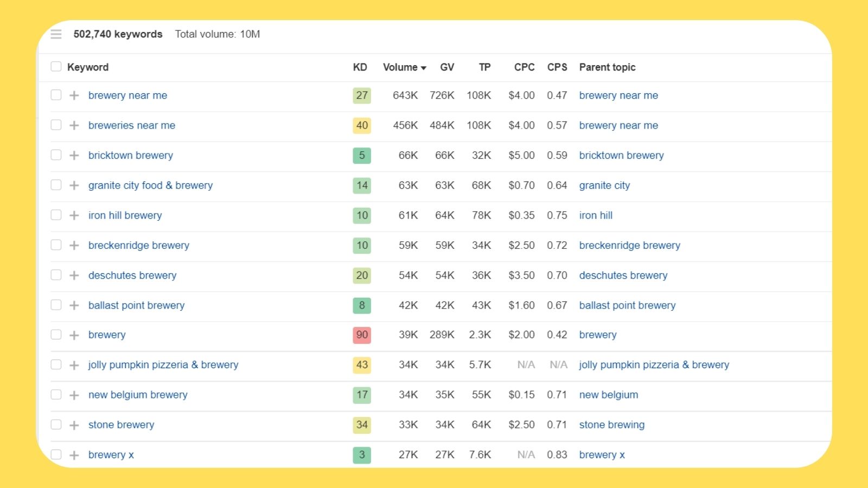The image size is (868, 488).
Task: Open the hamburger menu icon beside keyword count
Action: click(x=56, y=34)
